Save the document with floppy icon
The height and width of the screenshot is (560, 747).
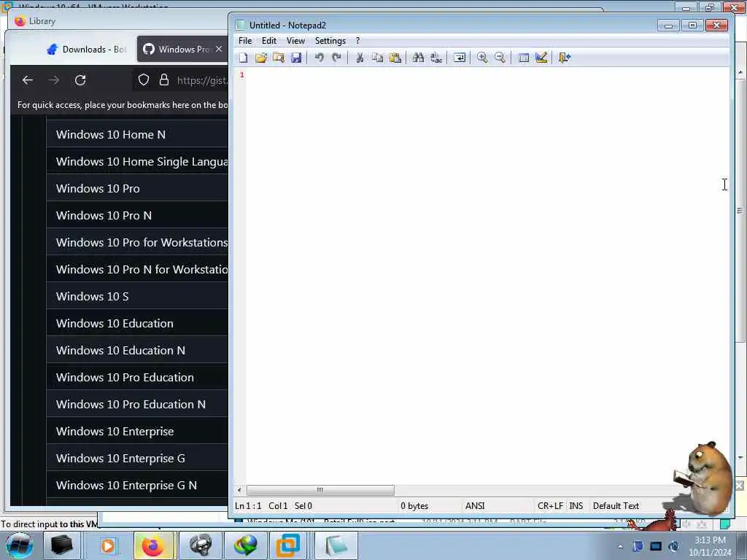(296, 58)
